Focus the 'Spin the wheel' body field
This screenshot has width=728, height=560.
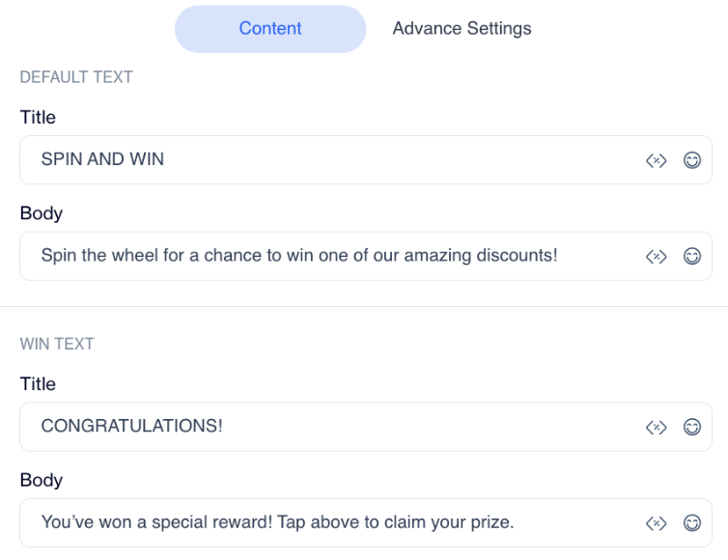pos(328,256)
